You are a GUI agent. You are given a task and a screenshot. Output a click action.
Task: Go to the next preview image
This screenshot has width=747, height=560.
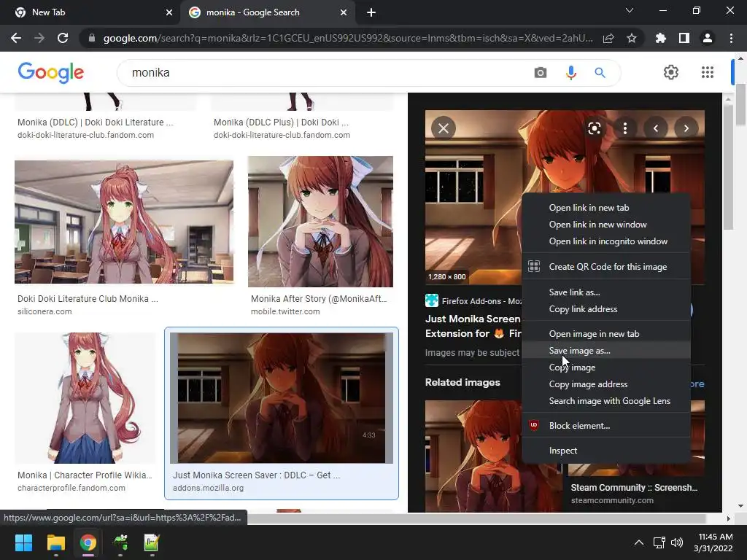click(x=686, y=128)
